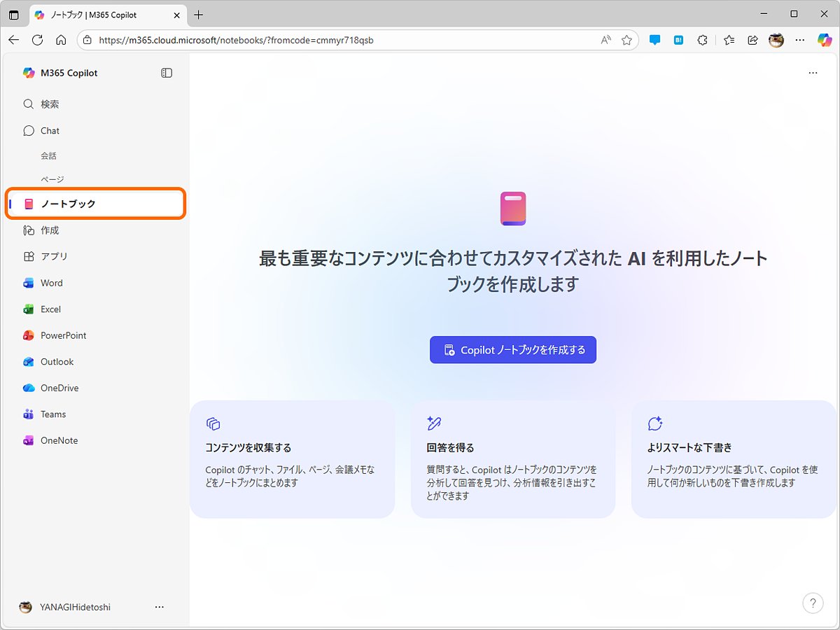The width and height of the screenshot is (840, 630).
Task: Start Read aloud from address bar
Action: coord(606,40)
